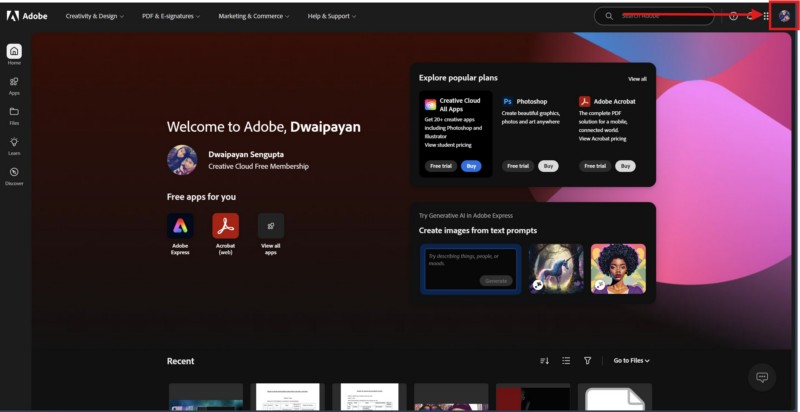Open Acrobat (web) app icon
This screenshot has height=412, width=800.
225,226
